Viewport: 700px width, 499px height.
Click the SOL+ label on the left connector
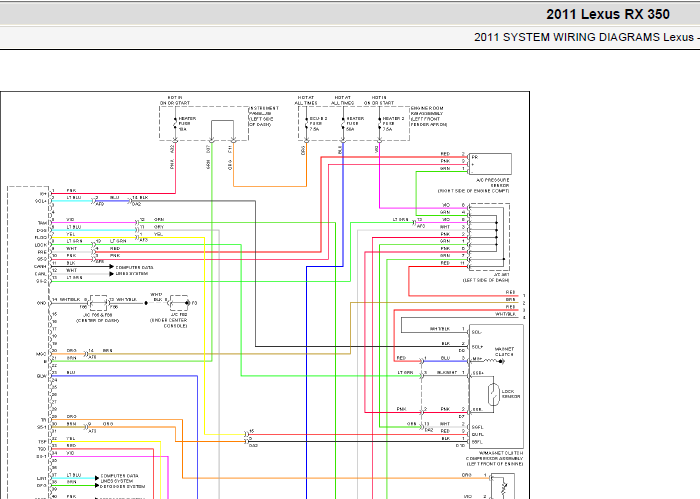point(40,201)
